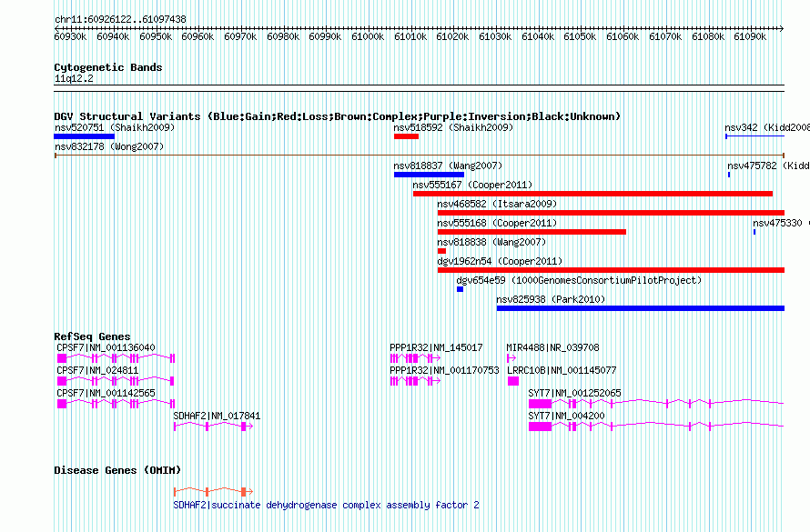Open the nsv518592 (Shaikh2009) label
The width and height of the screenshot is (810, 532).
[453, 127]
